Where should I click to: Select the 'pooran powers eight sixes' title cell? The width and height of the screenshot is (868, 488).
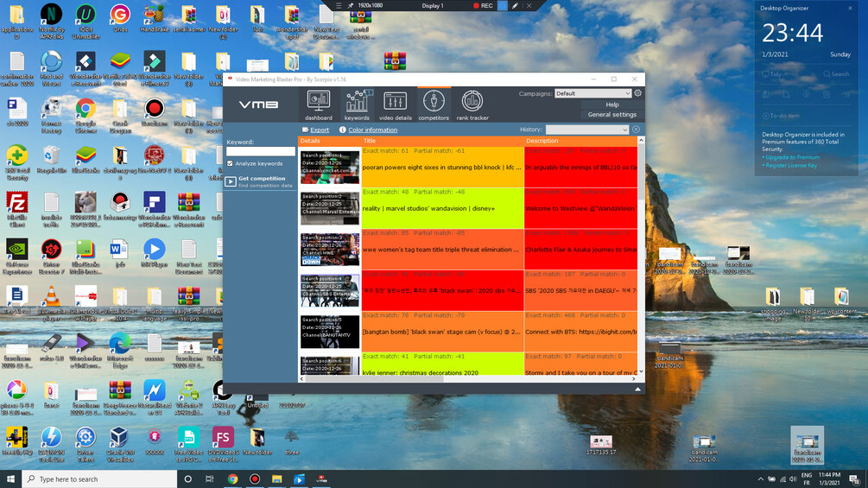pos(442,167)
